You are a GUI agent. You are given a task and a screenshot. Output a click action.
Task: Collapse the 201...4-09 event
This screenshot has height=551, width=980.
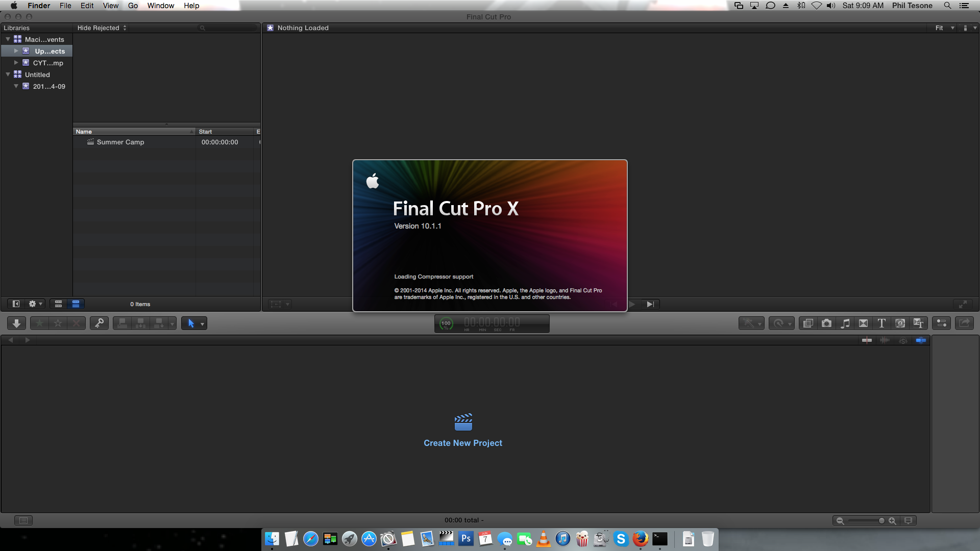tap(16, 86)
